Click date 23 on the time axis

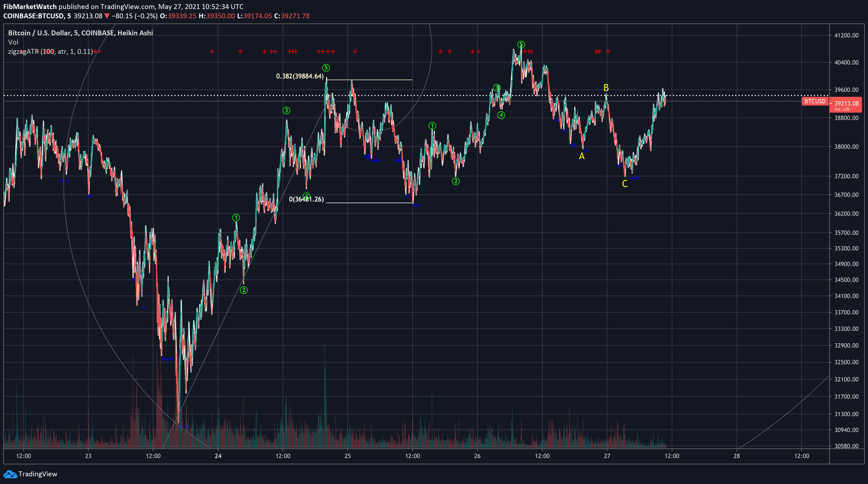pyautogui.click(x=88, y=456)
